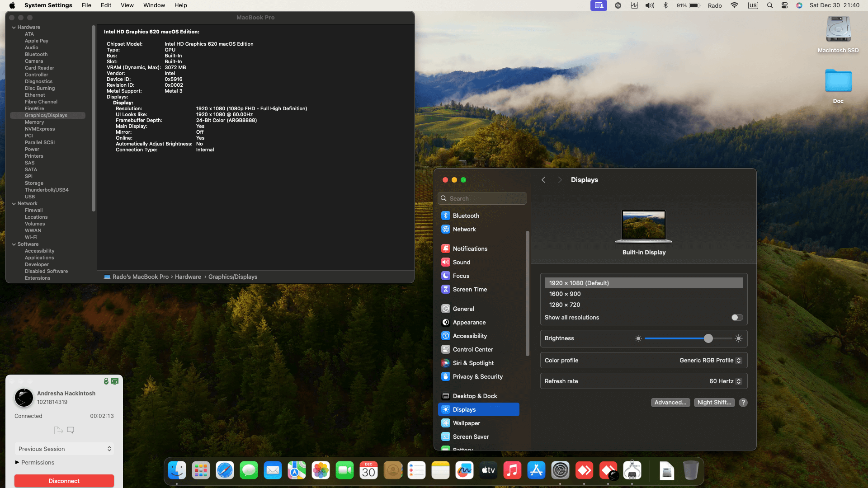Open Bluetooth settings in sidebar
Image resolution: width=868 pixels, height=488 pixels.
[x=466, y=216]
